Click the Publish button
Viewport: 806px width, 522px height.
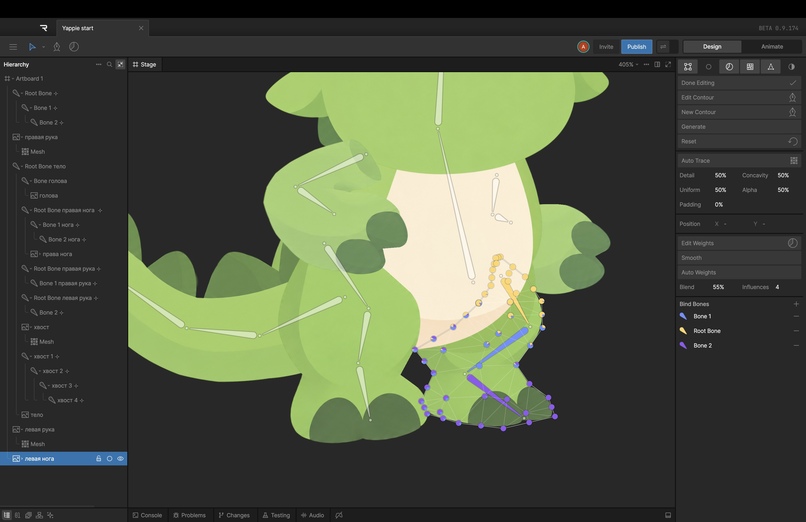[x=636, y=47]
